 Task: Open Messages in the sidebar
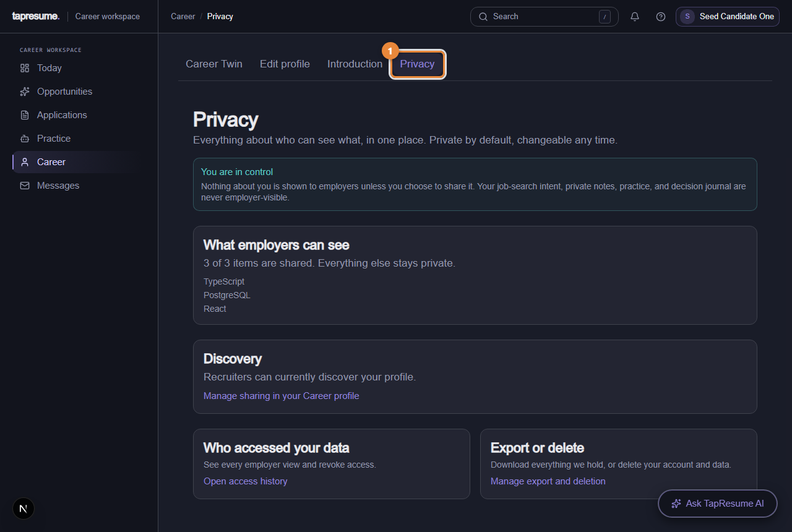click(79, 186)
